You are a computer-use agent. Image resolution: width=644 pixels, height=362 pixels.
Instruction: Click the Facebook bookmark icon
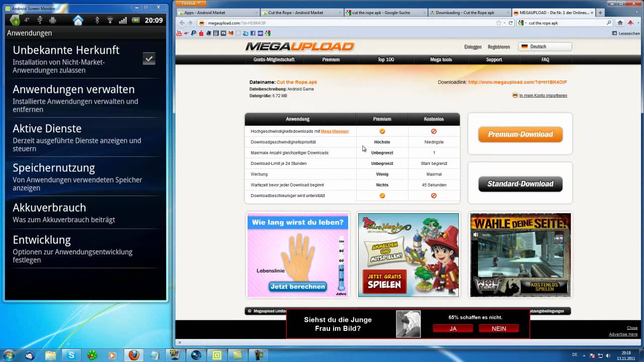pos(253,33)
